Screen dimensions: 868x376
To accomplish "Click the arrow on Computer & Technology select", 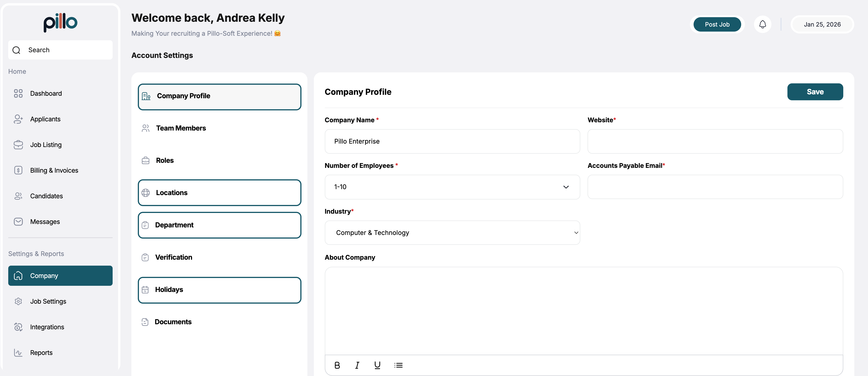I will coord(576,233).
